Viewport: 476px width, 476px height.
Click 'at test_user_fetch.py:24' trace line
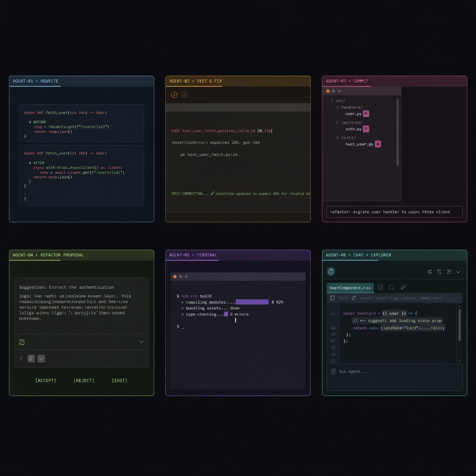coord(209,155)
